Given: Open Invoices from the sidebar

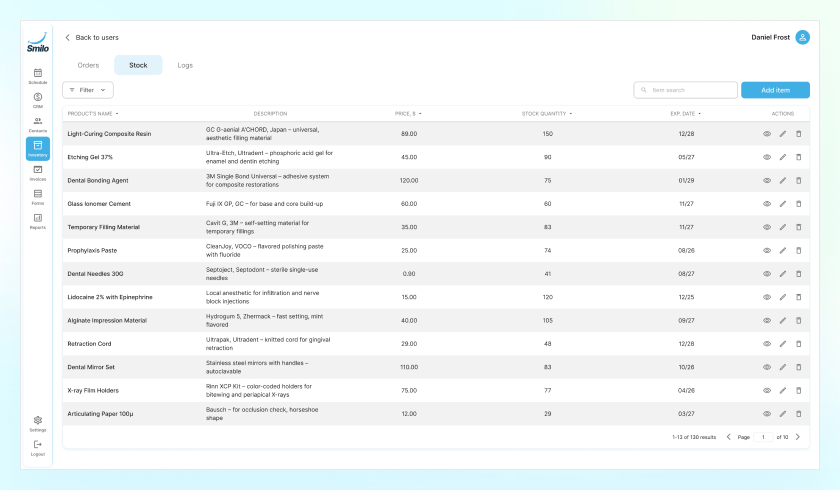Looking at the screenshot, I should click(38, 172).
